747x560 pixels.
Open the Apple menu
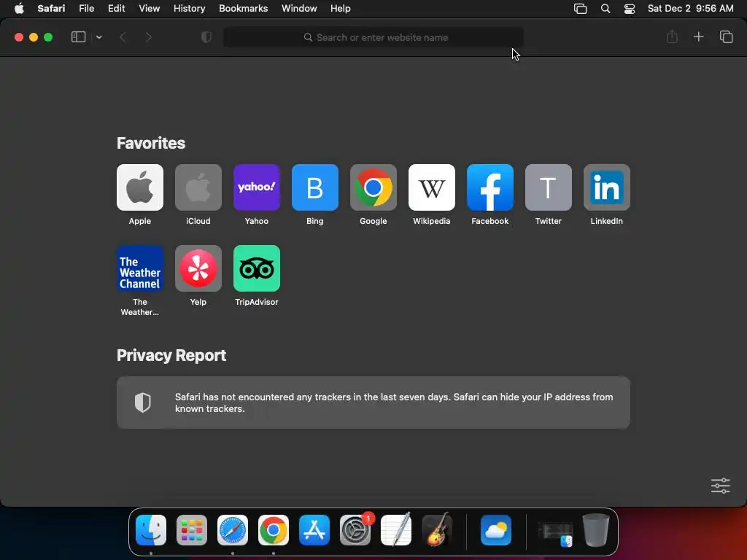(19, 9)
